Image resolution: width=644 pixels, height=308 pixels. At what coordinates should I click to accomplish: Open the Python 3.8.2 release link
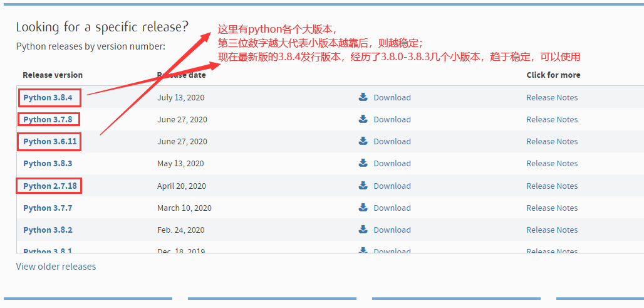click(48, 230)
